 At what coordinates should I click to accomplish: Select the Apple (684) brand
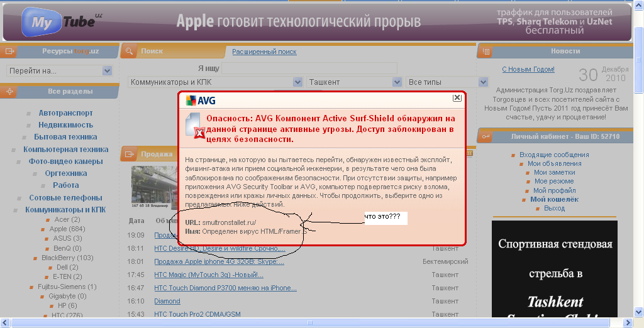click(x=67, y=229)
